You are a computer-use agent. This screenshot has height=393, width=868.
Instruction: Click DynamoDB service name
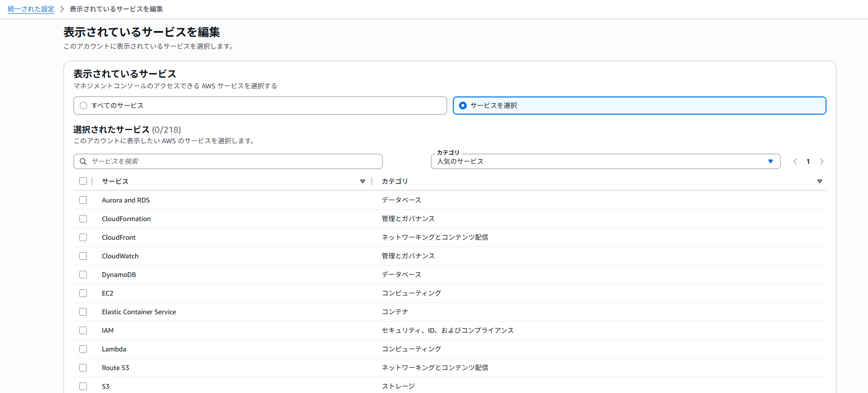coord(119,275)
